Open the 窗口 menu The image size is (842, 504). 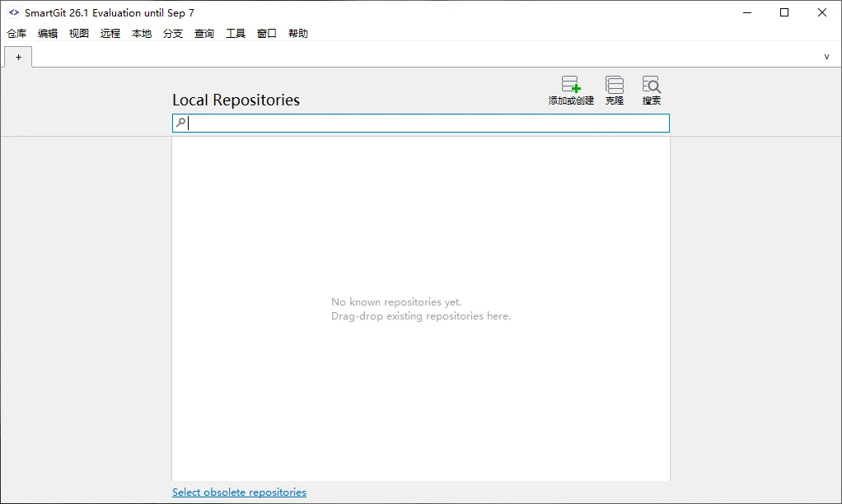tap(267, 33)
